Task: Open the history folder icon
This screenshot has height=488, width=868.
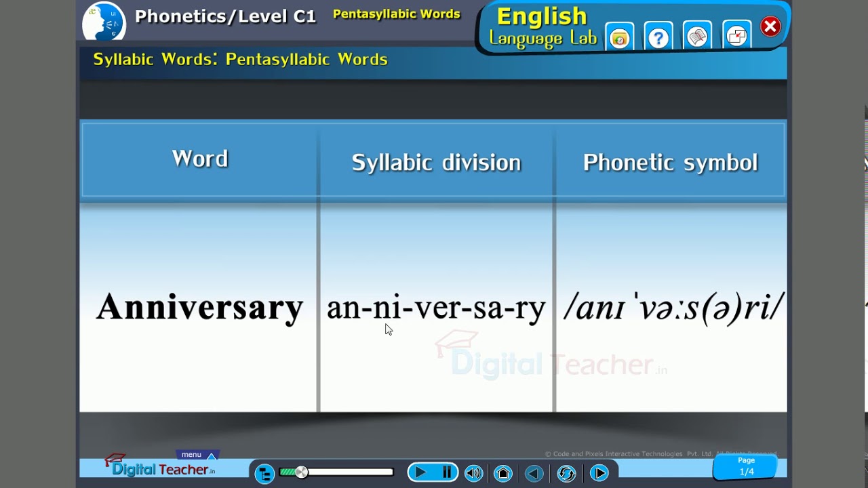Action: click(x=619, y=37)
